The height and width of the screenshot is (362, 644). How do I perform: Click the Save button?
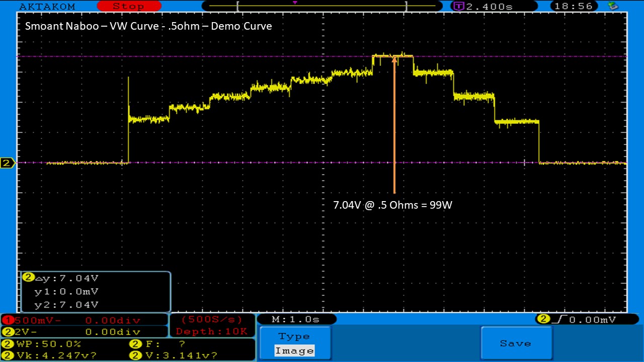pos(516,343)
